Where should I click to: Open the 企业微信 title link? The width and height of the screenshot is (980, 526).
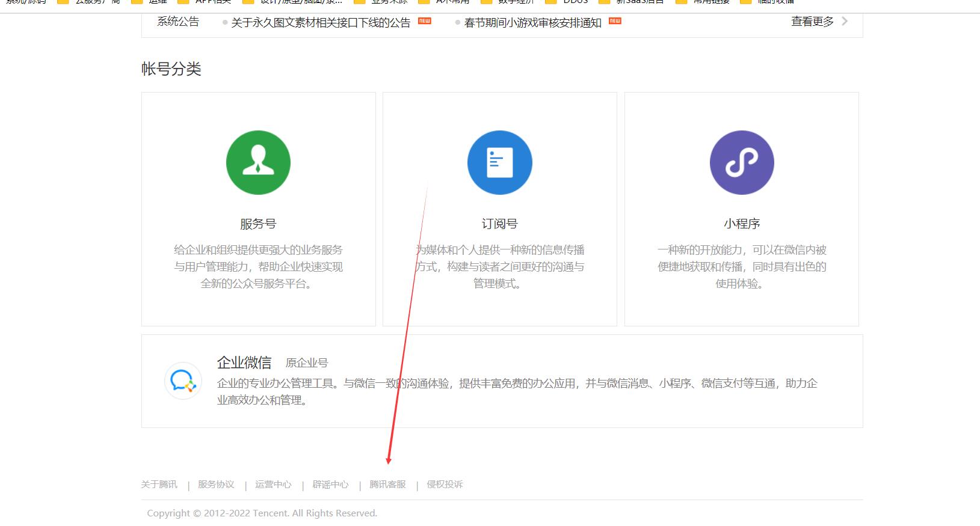(x=244, y=362)
